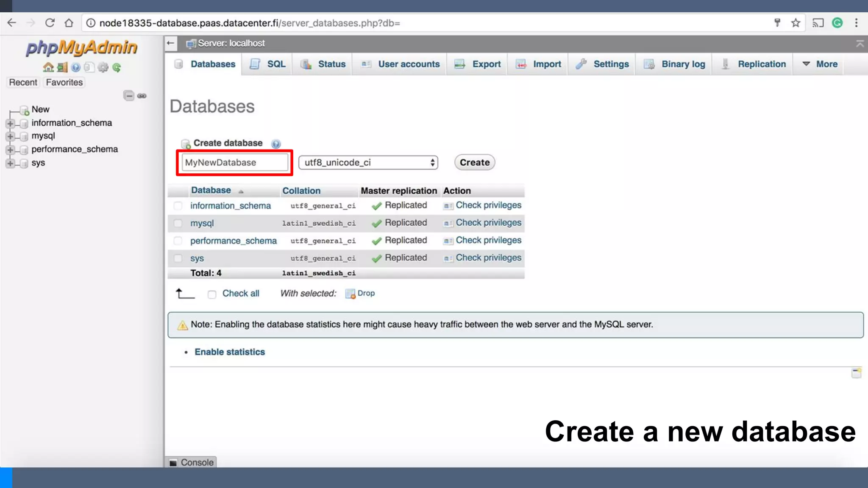The height and width of the screenshot is (488, 868).
Task: Expand sys in navigation tree
Action: click(x=10, y=163)
